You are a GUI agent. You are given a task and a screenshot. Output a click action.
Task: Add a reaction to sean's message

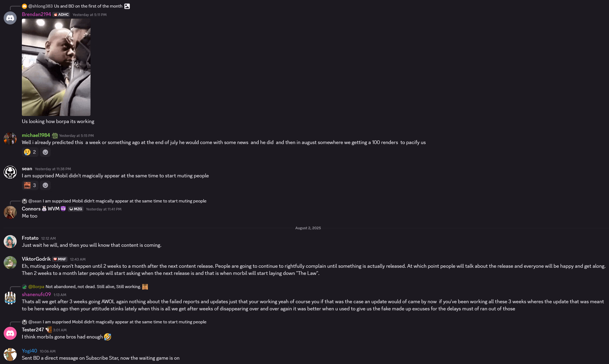[45, 185]
